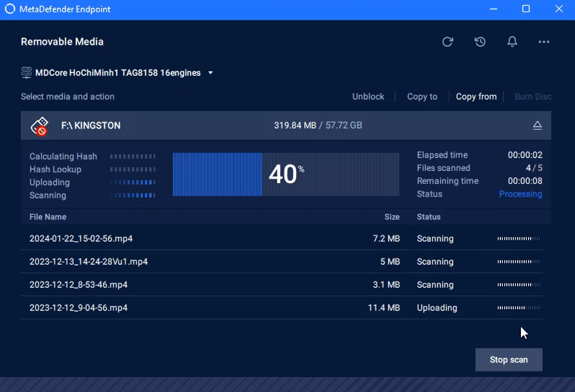The width and height of the screenshot is (575, 392).
Task: Click progress indicator for 2024-01-22_15-02-56.mp4
Action: pos(518,238)
